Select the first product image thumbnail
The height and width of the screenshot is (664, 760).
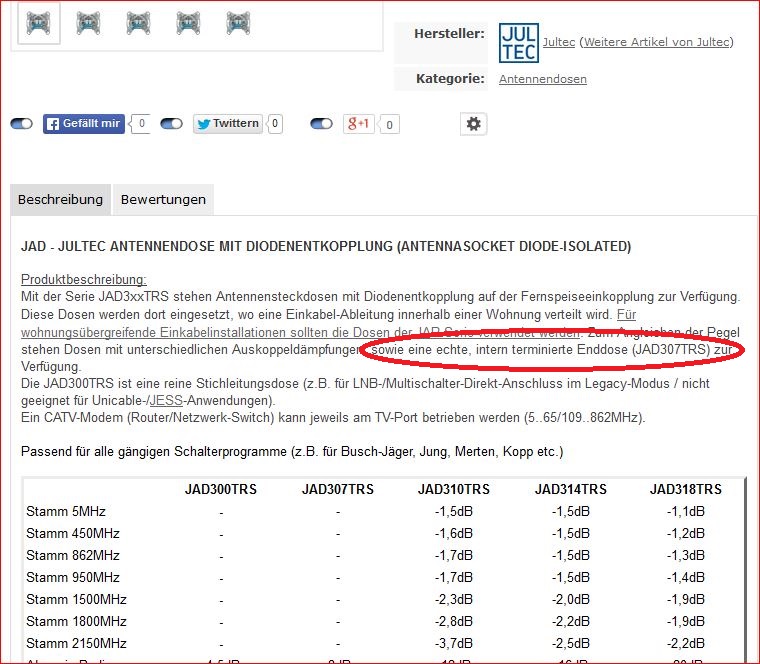(40, 22)
